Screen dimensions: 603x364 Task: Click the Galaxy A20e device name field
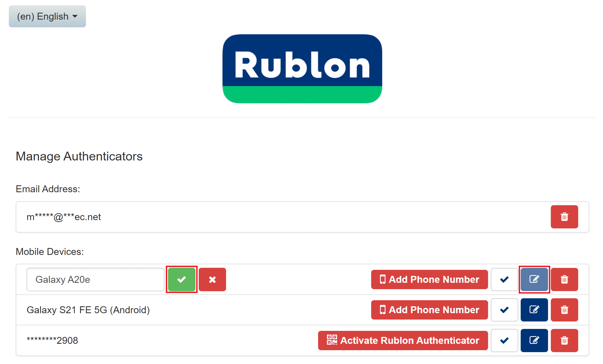[x=95, y=279]
